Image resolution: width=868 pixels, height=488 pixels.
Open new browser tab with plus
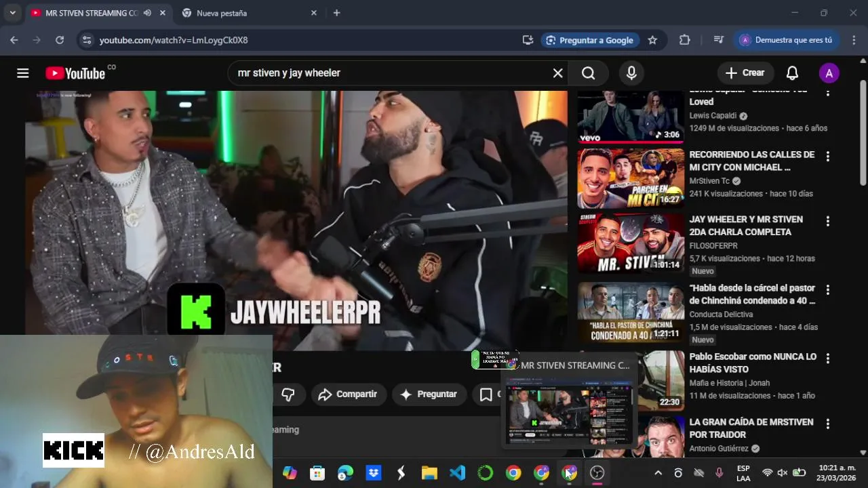pyautogui.click(x=337, y=13)
